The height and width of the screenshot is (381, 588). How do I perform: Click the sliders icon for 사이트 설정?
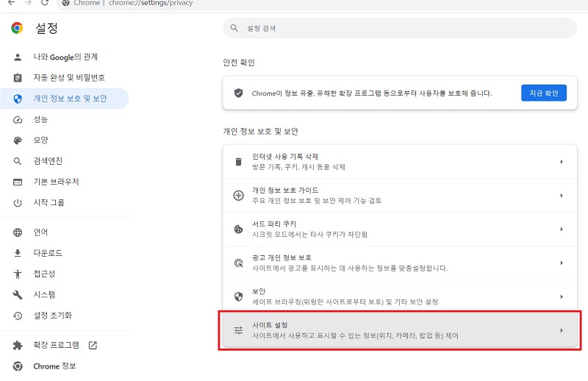pyautogui.click(x=238, y=330)
